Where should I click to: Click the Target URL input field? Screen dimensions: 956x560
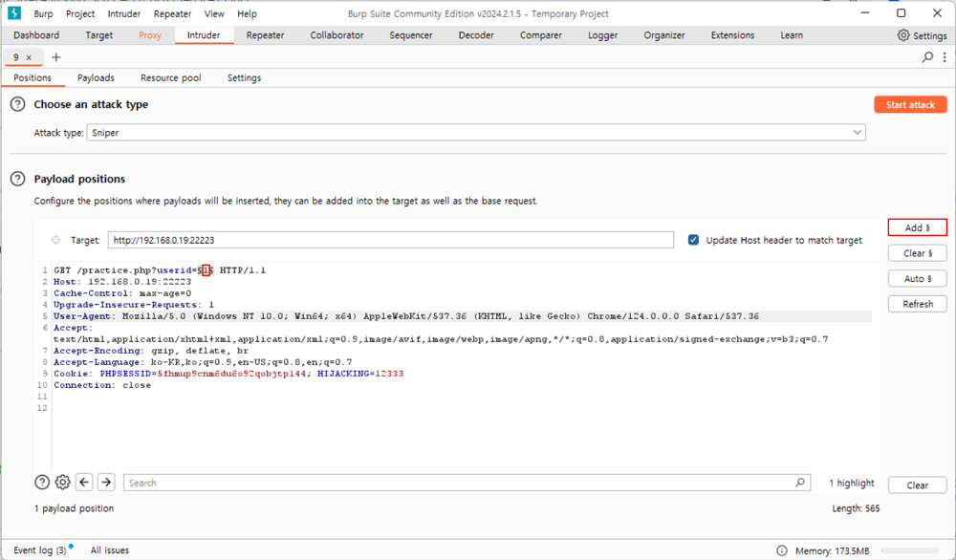391,240
